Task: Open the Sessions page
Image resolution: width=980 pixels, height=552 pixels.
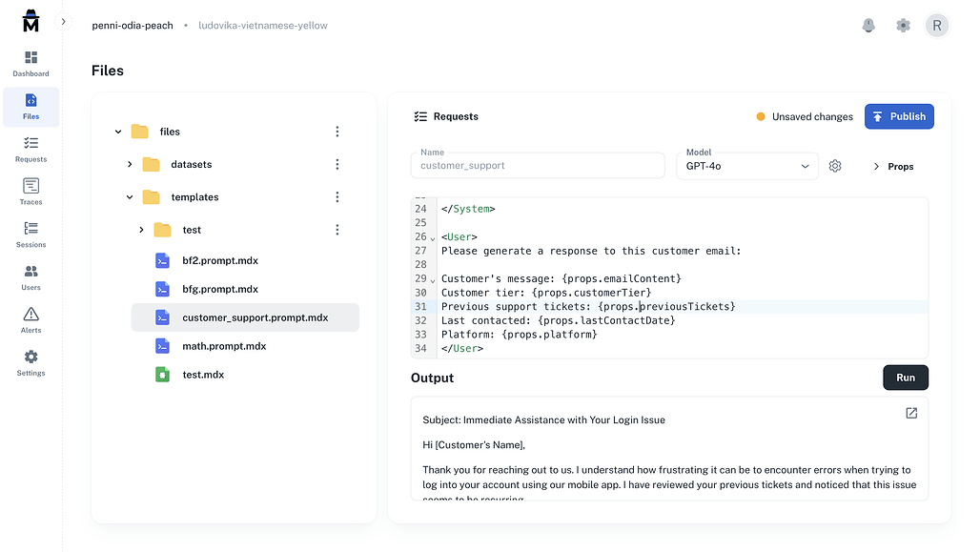Action: click(x=31, y=235)
